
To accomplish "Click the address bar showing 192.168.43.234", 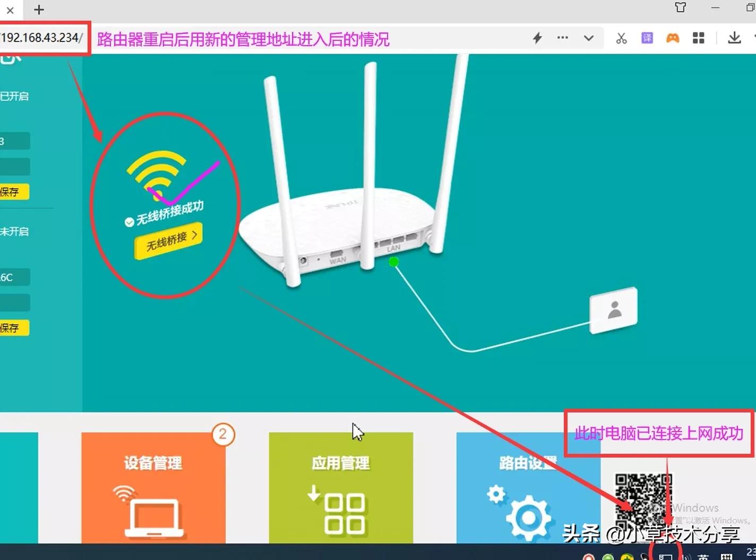I will click(41, 38).
